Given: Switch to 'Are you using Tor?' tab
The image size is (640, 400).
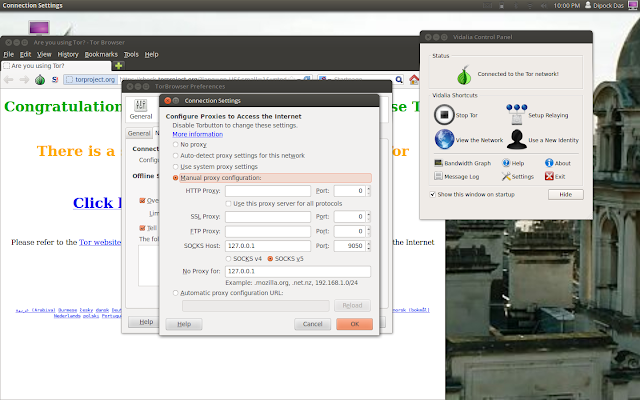Looking at the screenshot, I should (56, 66).
